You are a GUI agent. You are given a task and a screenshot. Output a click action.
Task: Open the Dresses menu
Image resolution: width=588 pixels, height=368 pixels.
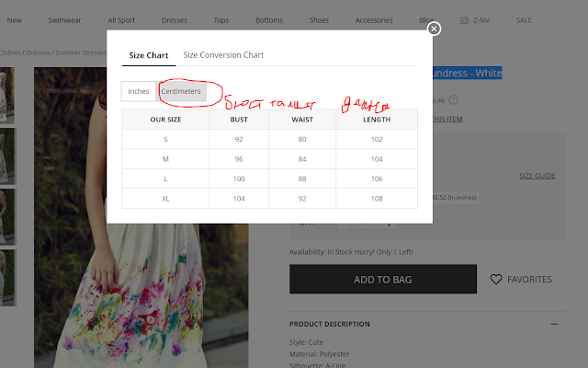pyautogui.click(x=175, y=20)
